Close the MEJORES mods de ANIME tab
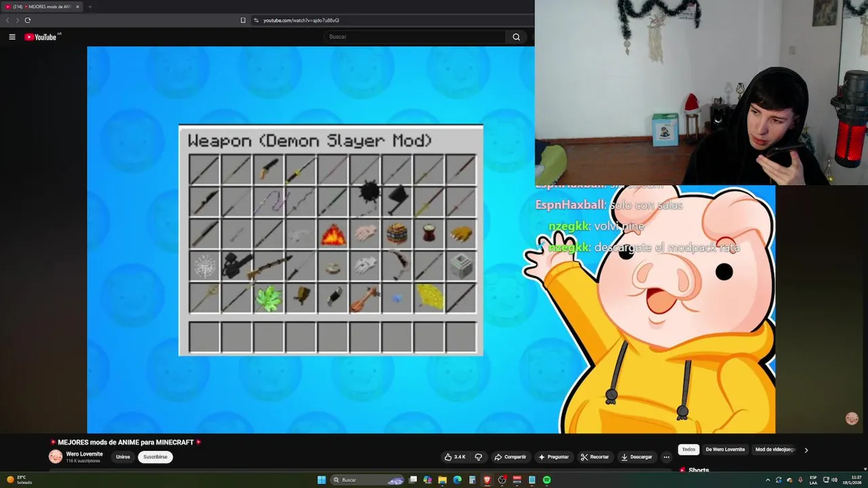 [77, 7]
